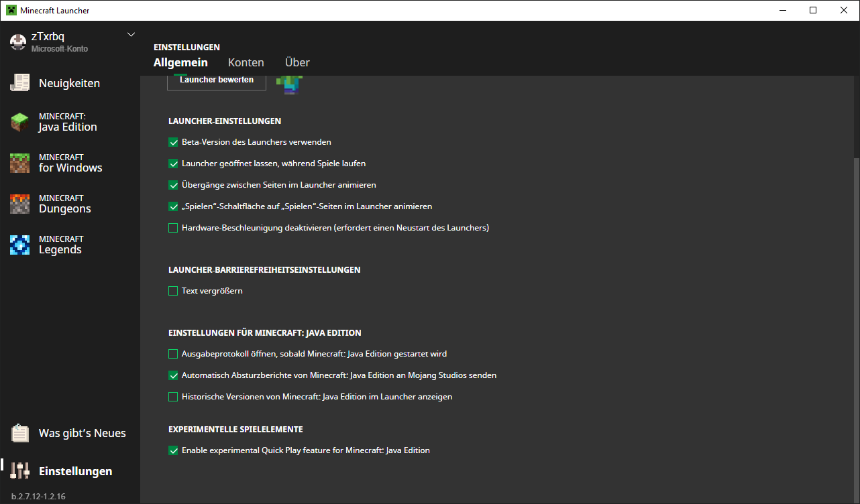The image size is (860, 504).
Task: Uncheck Automatisch Absturzberichte senden option
Action: coord(173,375)
